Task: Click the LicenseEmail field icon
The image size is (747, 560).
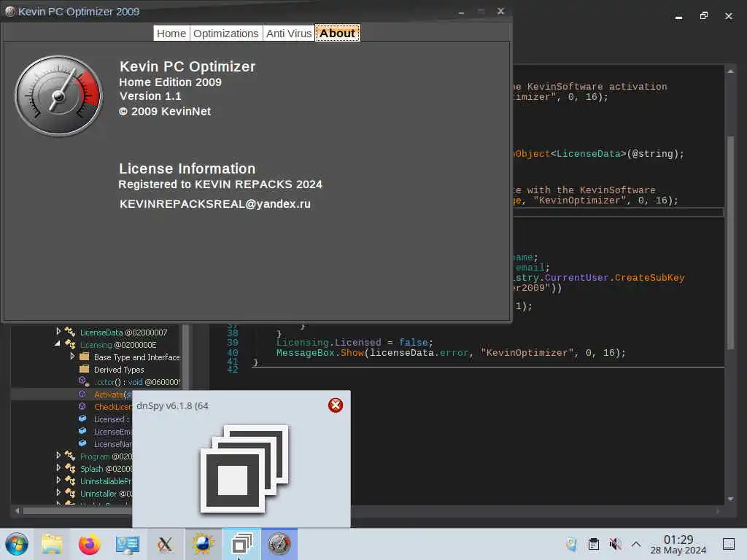Action: pos(82,431)
